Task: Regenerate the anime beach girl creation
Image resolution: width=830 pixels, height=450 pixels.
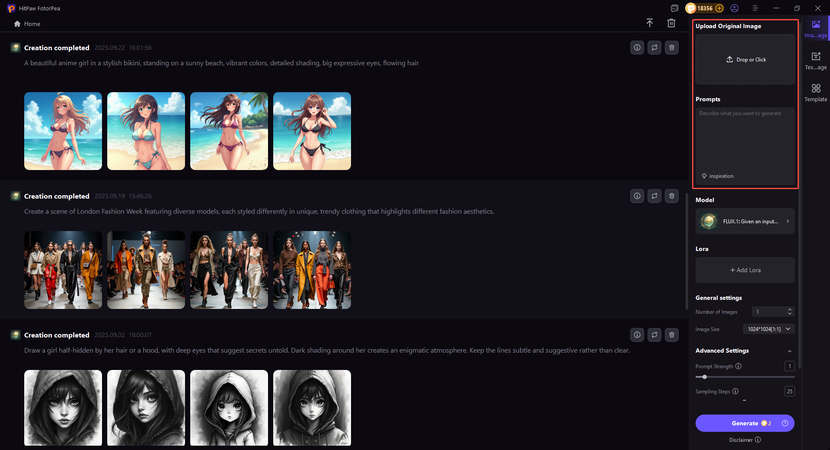Action: pyautogui.click(x=654, y=48)
